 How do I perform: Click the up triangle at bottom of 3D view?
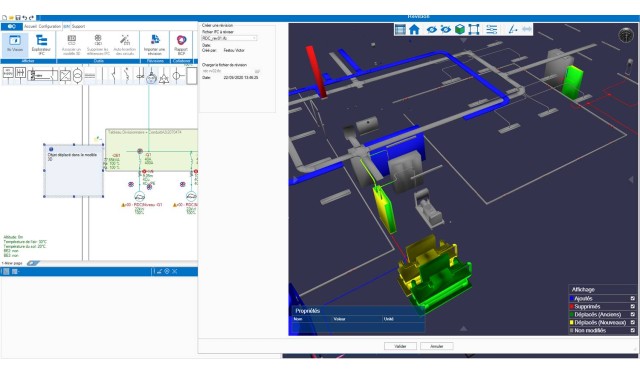(x=463, y=328)
